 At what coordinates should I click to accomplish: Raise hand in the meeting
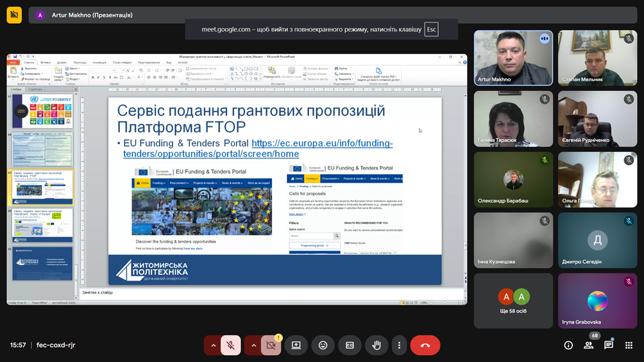(x=377, y=345)
